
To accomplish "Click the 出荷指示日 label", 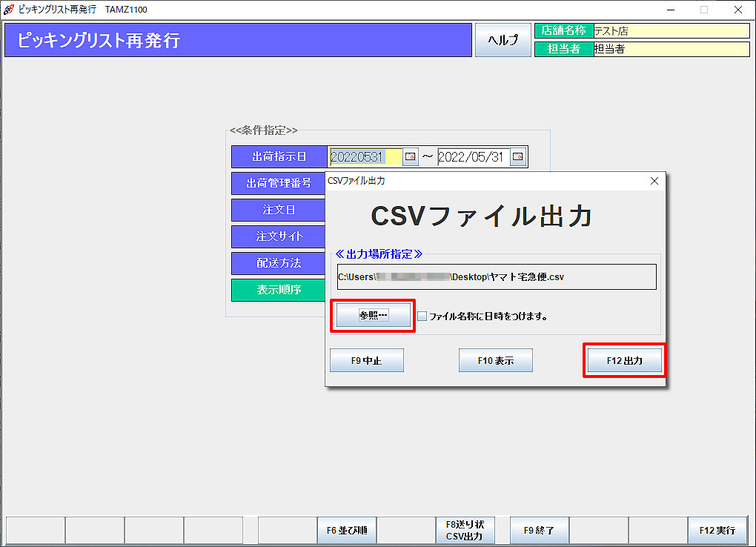I will pyautogui.click(x=279, y=157).
